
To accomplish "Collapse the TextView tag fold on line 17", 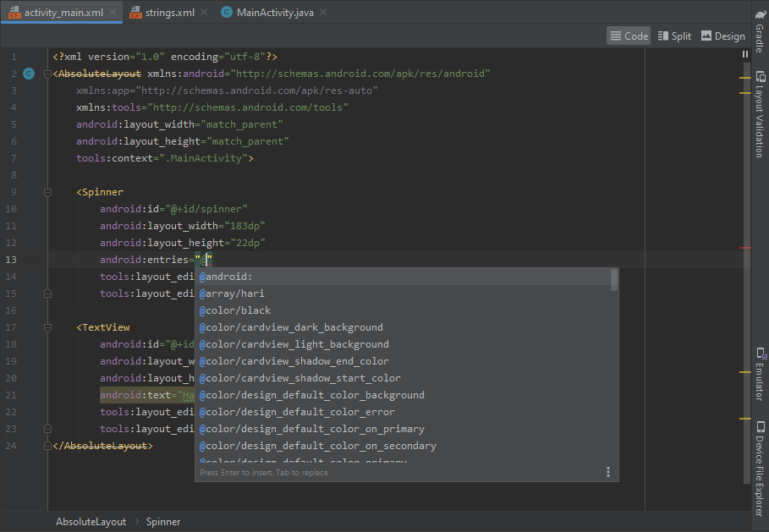I will (47, 327).
